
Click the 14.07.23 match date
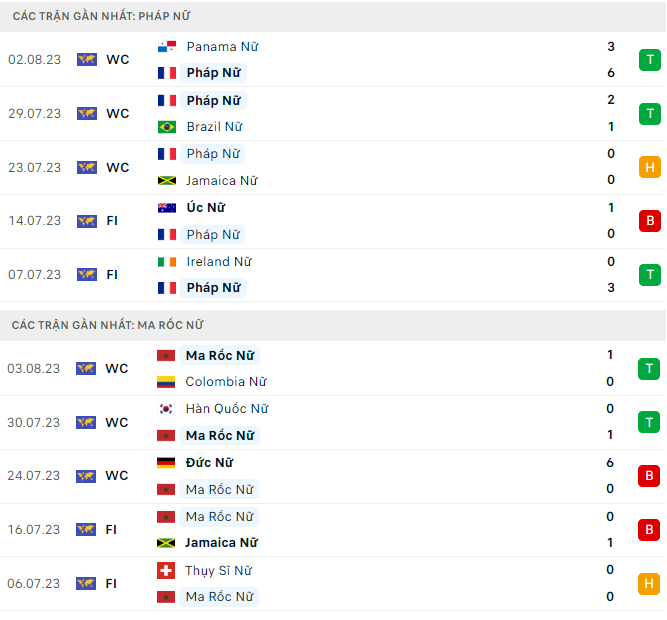34,221
